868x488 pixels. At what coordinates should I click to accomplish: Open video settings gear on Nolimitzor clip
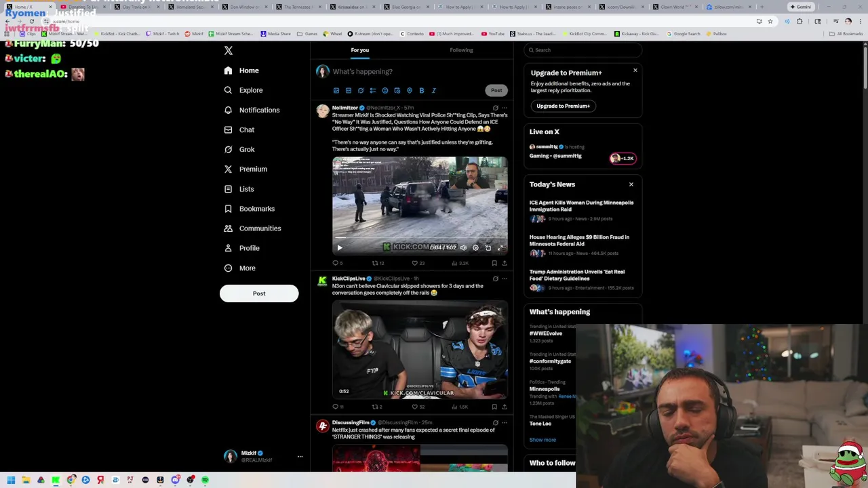click(x=475, y=247)
